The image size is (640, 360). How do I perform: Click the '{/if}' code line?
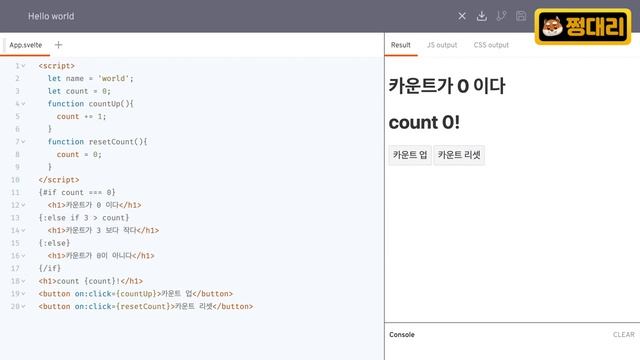[x=50, y=268]
